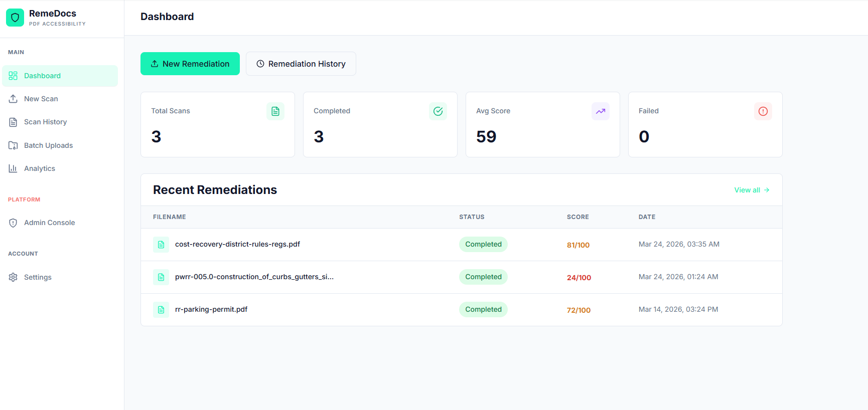The width and height of the screenshot is (868, 410).
Task: Click the Dashboard grid icon in sidebar
Action: [13, 76]
